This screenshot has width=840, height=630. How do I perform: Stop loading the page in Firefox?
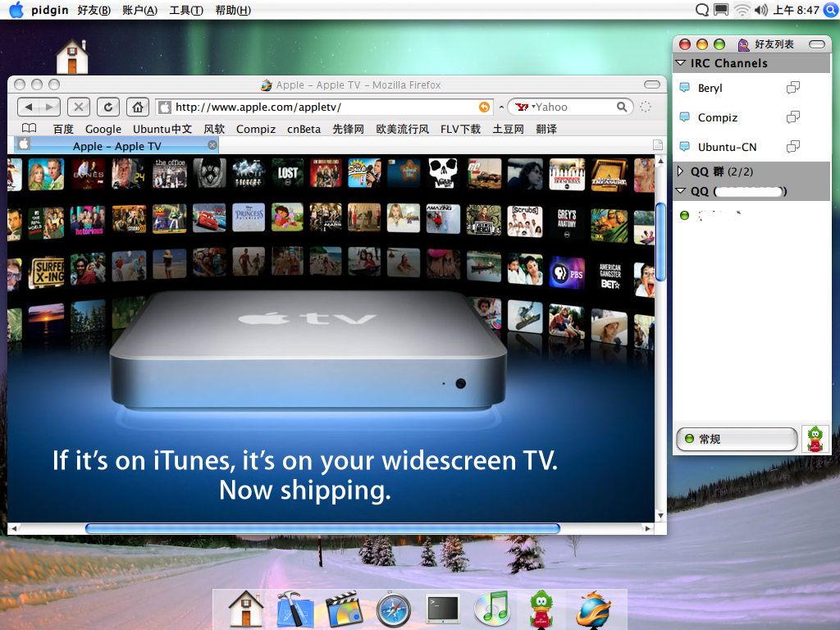coord(78,107)
